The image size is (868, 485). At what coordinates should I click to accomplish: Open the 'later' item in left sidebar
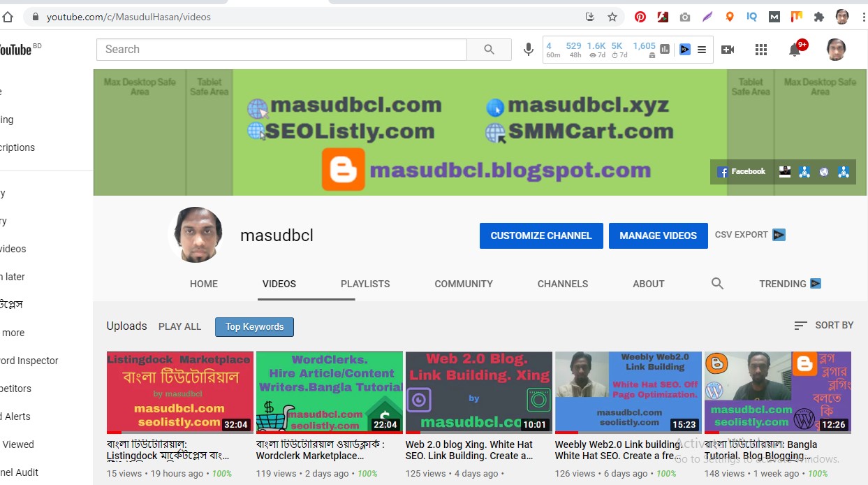click(x=13, y=277)
